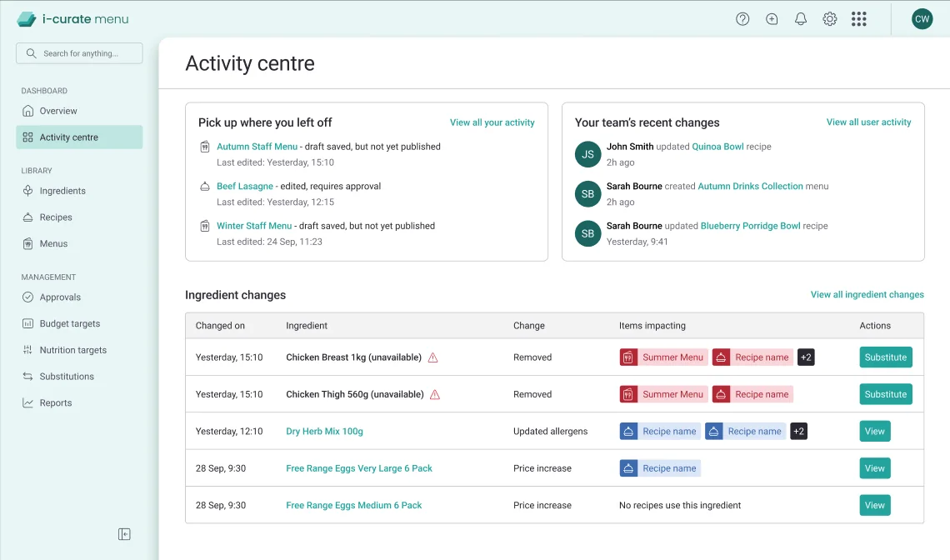Click Summer Menu tag in Chicken Thigh row
The image size is (950, 560).
tap(663, 394)
